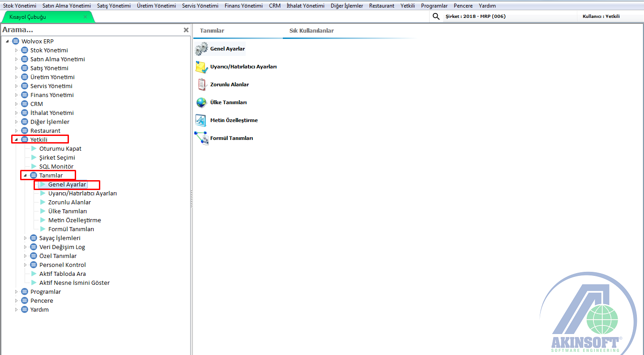Open the Ülke Tanımları globe icon
The height and width of the screenshot is (355, 644).
(201, 102)
